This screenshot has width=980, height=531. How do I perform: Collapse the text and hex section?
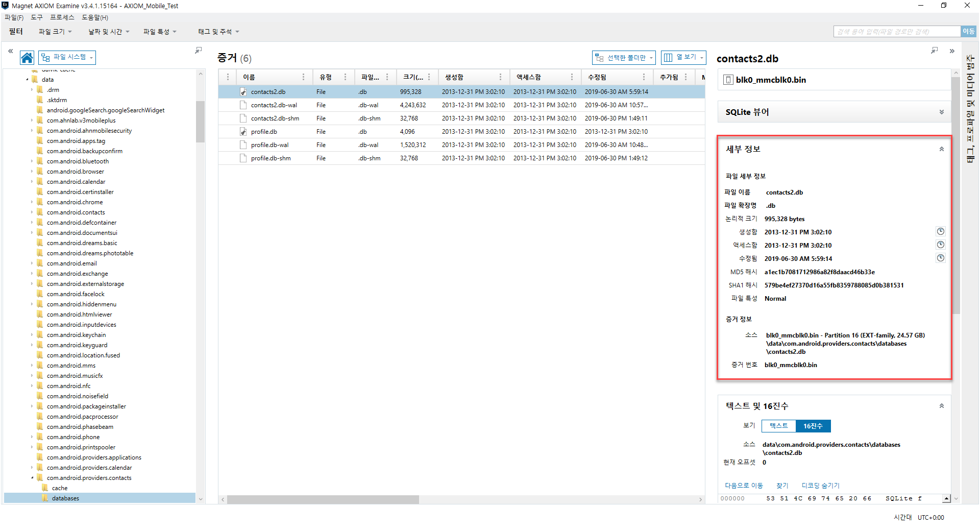[941, 406]
